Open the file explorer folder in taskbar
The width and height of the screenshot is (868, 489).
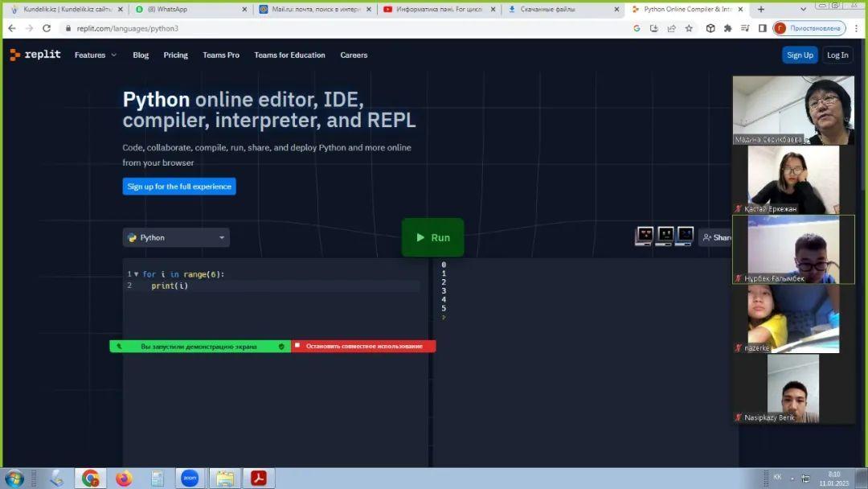click(x=225, y=478)
